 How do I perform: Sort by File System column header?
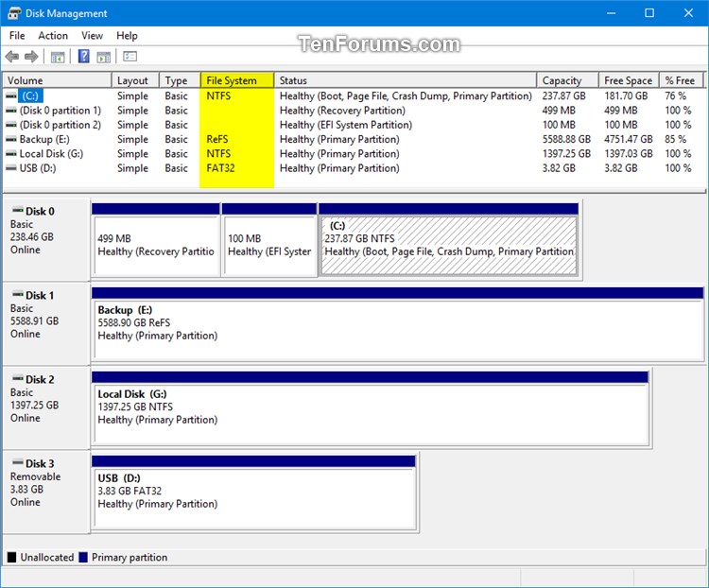pos(237,80)
